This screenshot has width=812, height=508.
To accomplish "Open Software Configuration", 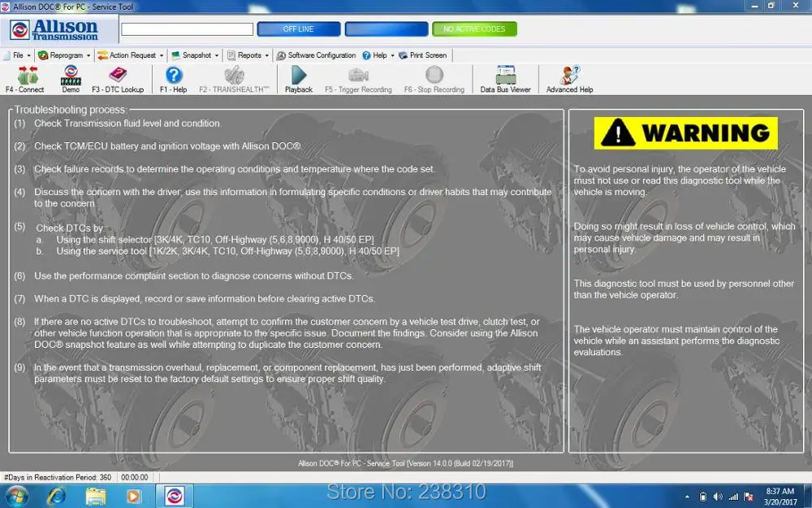I will point(316,55).
